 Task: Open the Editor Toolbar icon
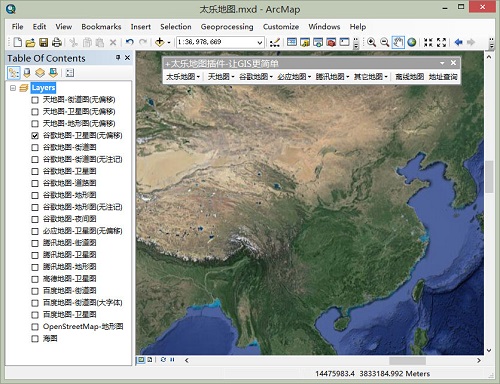(x=275, y=42)
